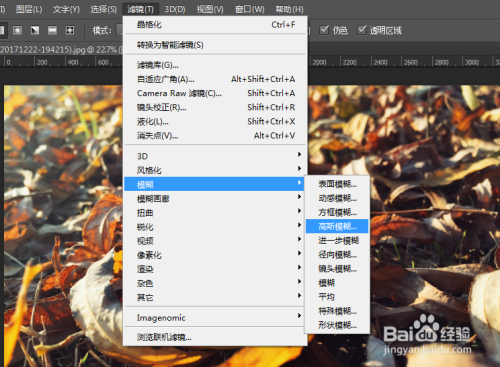The height and width of the screenshot is (367, 500).
Task: Open the 选择(S) menu
Action: (x=103, y=9)
